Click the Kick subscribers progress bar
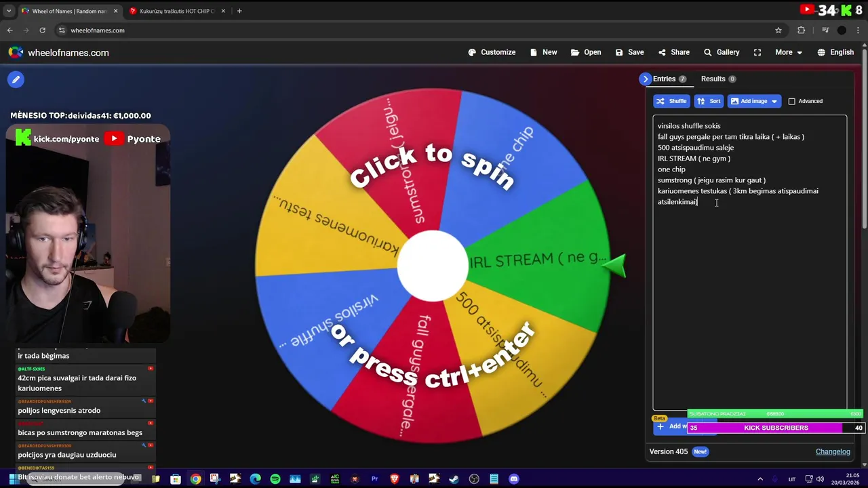 point(776,428)
